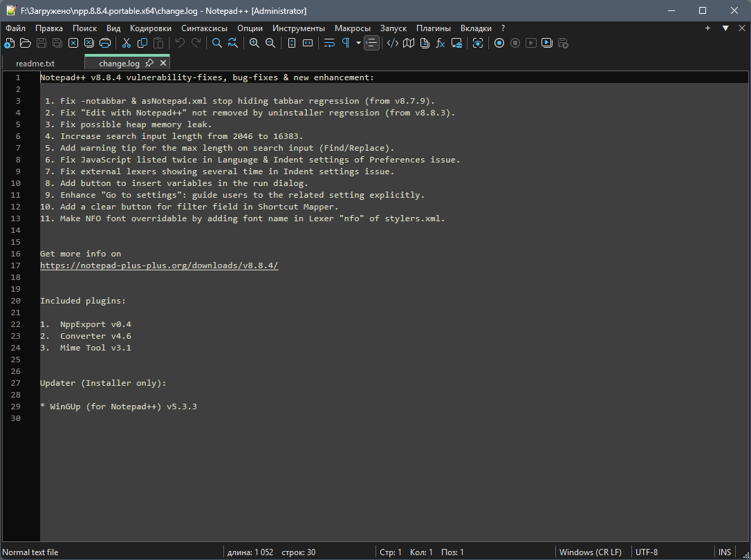Pin the change.log tab
This screenshot has width=751, height=560.
coord(149,63)
